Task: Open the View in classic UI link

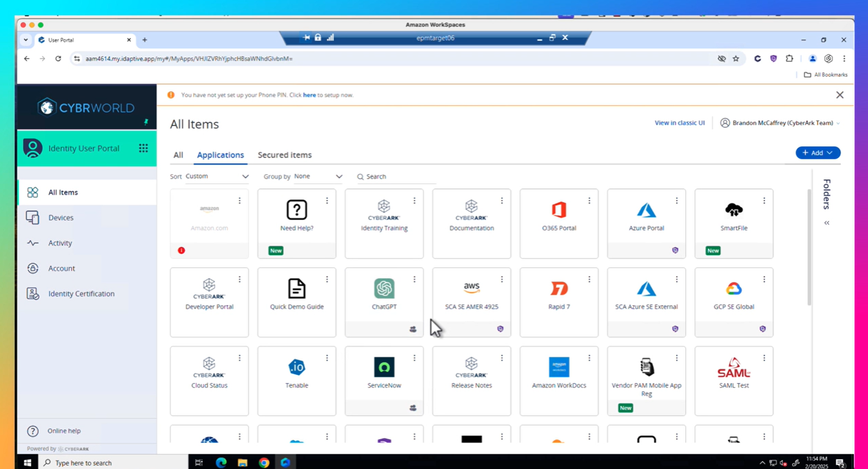Action: 680,122
